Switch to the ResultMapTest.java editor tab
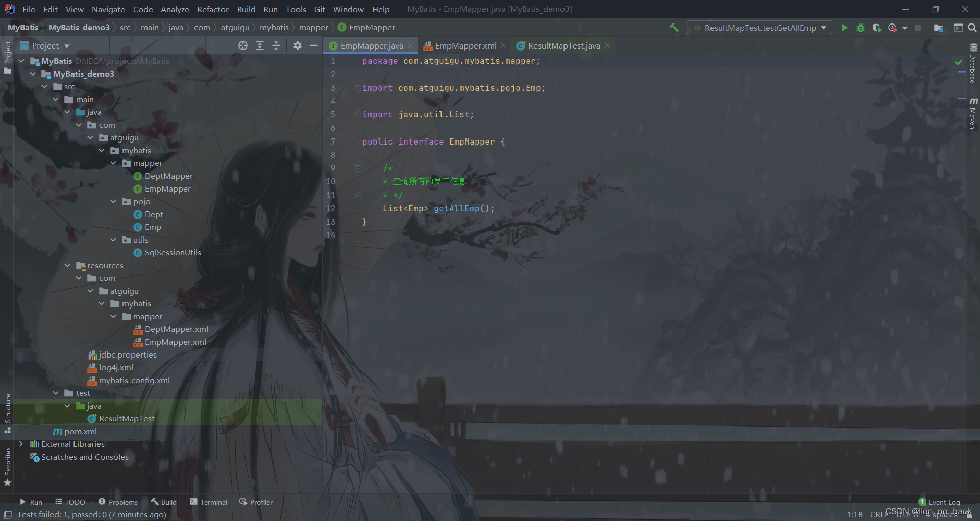 pyautogui.click(x=563, y=45)
